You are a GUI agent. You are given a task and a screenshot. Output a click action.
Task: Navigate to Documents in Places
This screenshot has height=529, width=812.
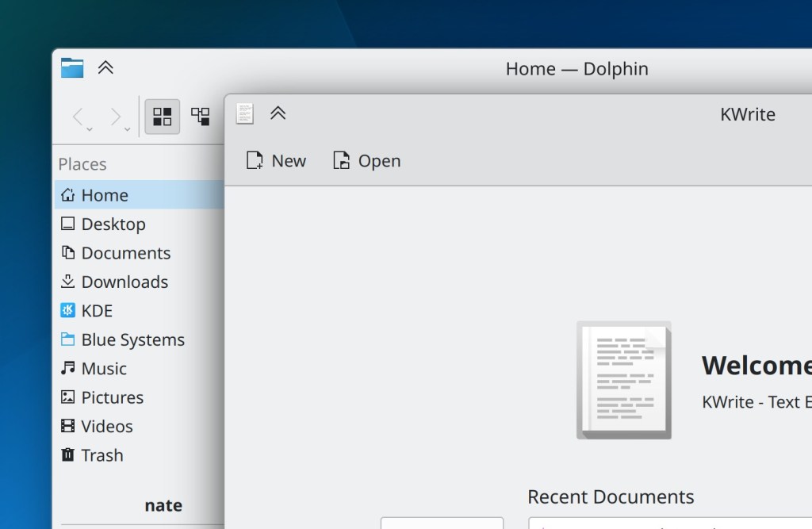click(x=125, y=253)
